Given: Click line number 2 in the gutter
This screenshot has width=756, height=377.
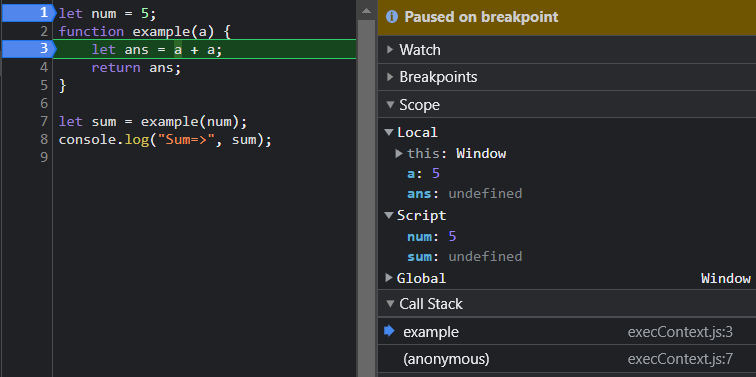Looking at the screenshot, I should coord(44,32).
